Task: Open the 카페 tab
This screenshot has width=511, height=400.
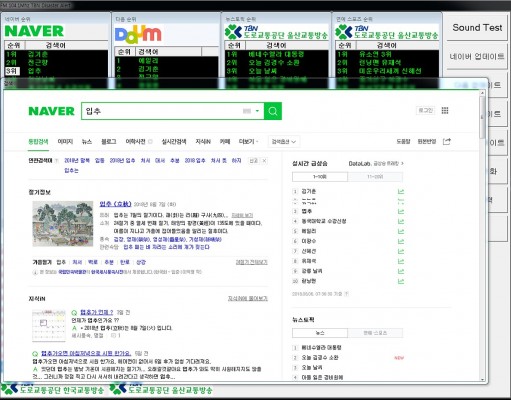Action: click(x=225, y=142)
